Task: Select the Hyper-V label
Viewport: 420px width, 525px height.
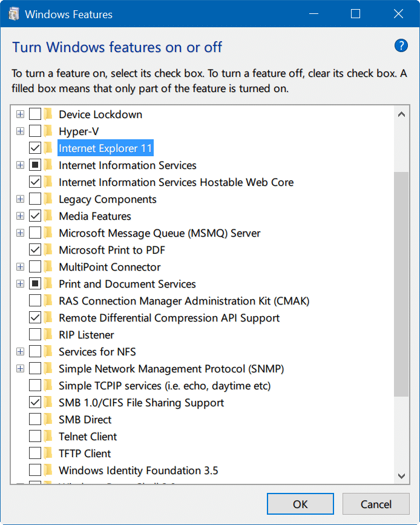Action: coord(79,131)
